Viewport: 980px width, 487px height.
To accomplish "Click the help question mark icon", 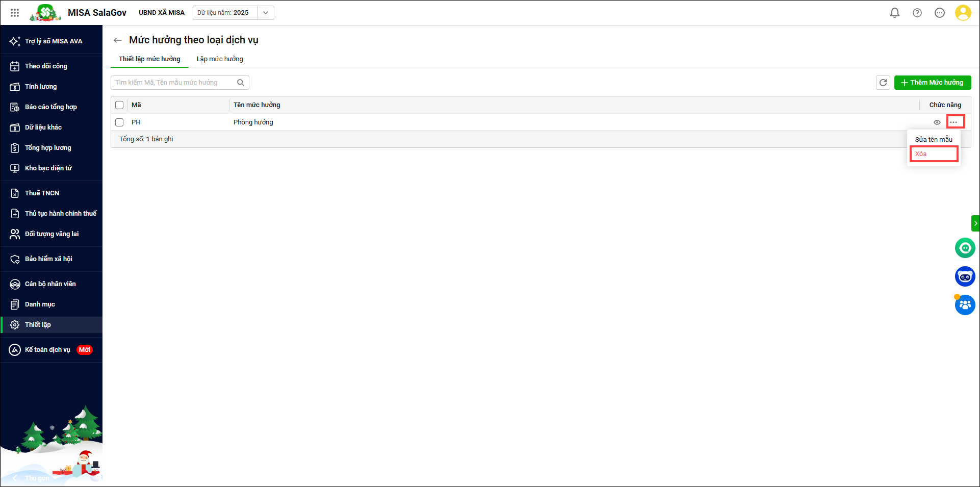I will [x=917, y=13].
